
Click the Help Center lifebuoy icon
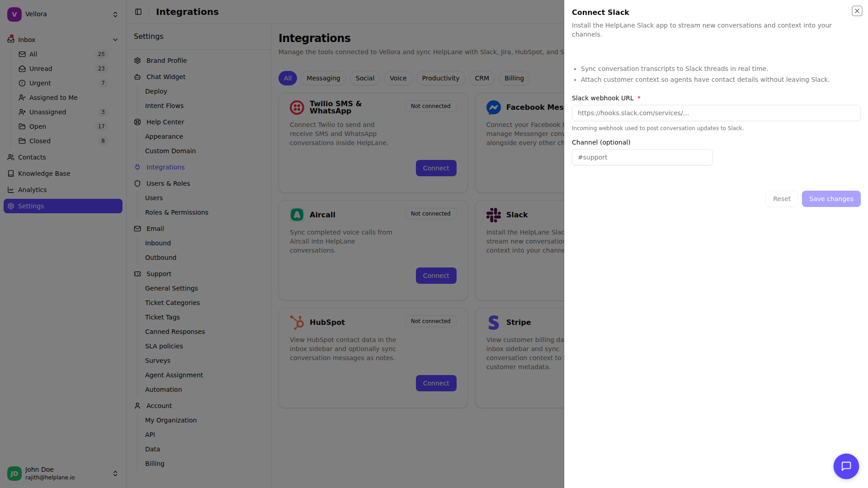[137, 122]
